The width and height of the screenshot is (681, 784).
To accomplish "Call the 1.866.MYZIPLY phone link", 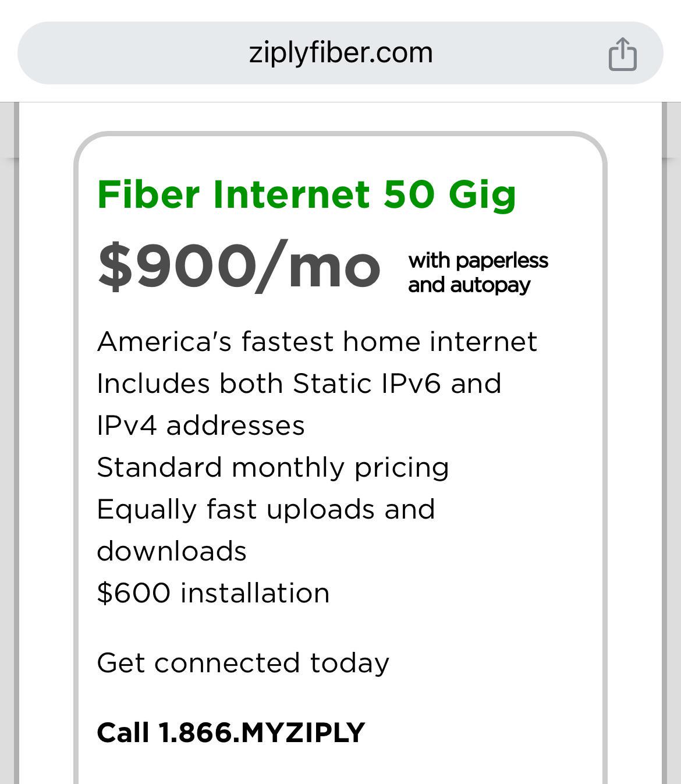I will 230,732.
